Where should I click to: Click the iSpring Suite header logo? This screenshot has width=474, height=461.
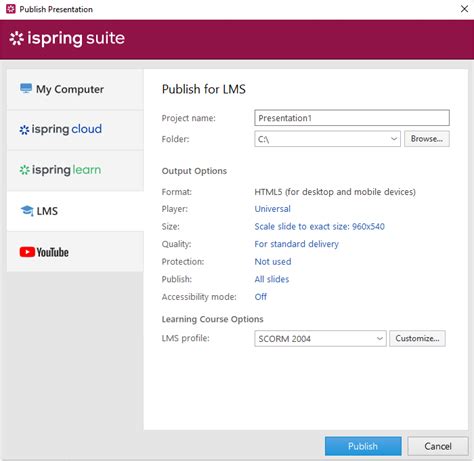[x=67, y=39]
